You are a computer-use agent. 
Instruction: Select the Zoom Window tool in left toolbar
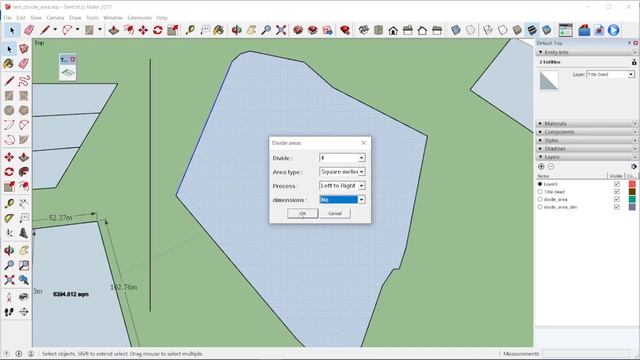24,265
